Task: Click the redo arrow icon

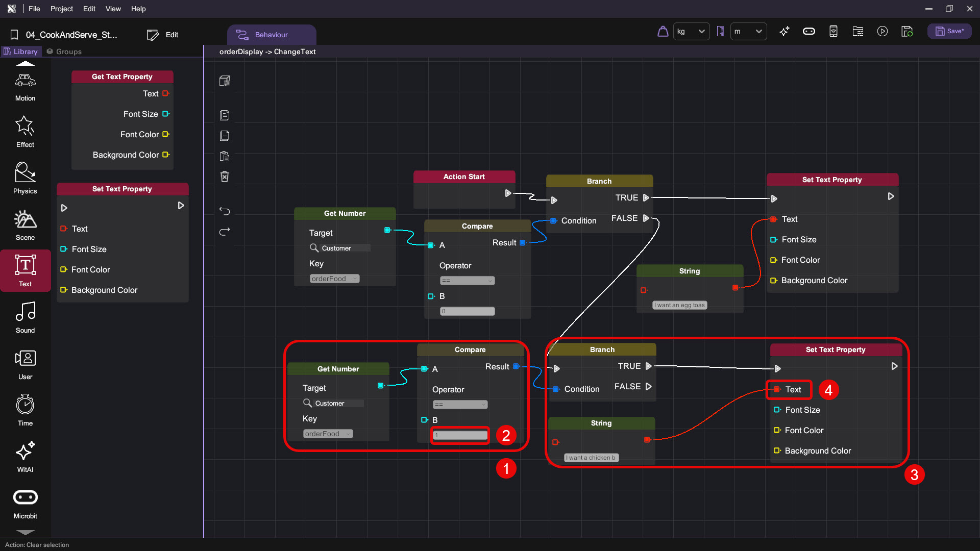Action: coord(225,231)
